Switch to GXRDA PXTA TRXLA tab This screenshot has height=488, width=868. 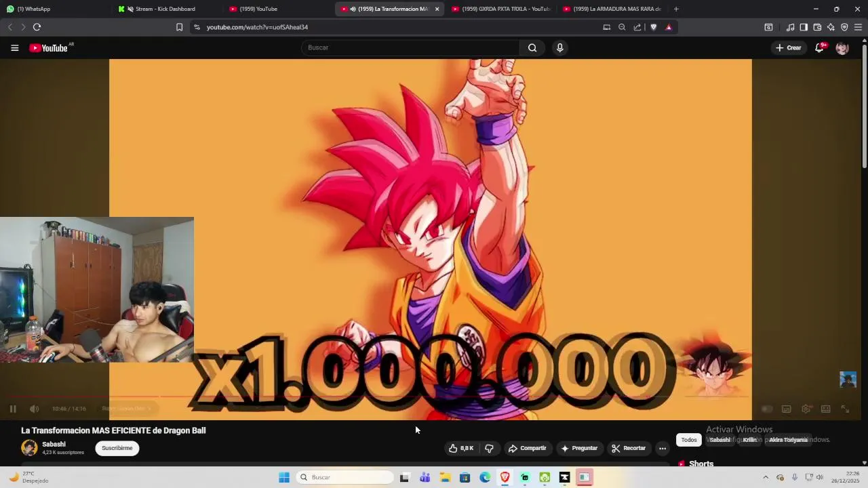point(500,9)
